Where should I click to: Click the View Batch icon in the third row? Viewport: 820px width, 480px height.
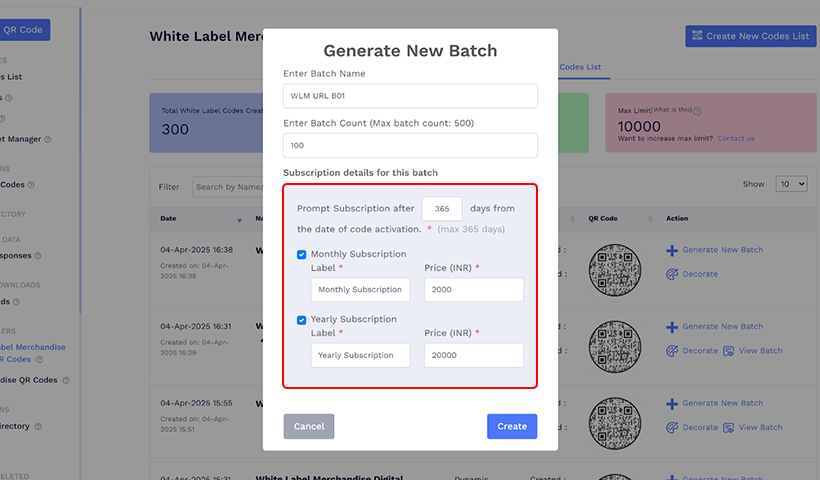pyautogui.click(x=729, y=427)
